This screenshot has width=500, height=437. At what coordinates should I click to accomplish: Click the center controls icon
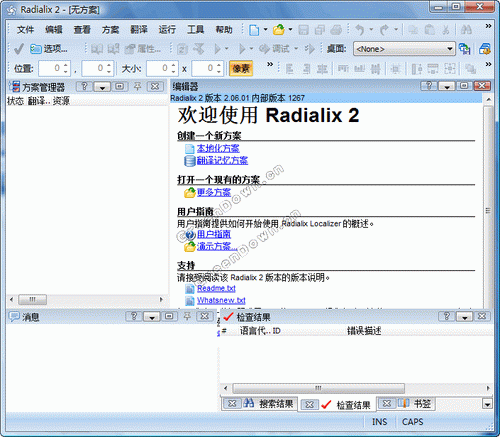[396, 69]
